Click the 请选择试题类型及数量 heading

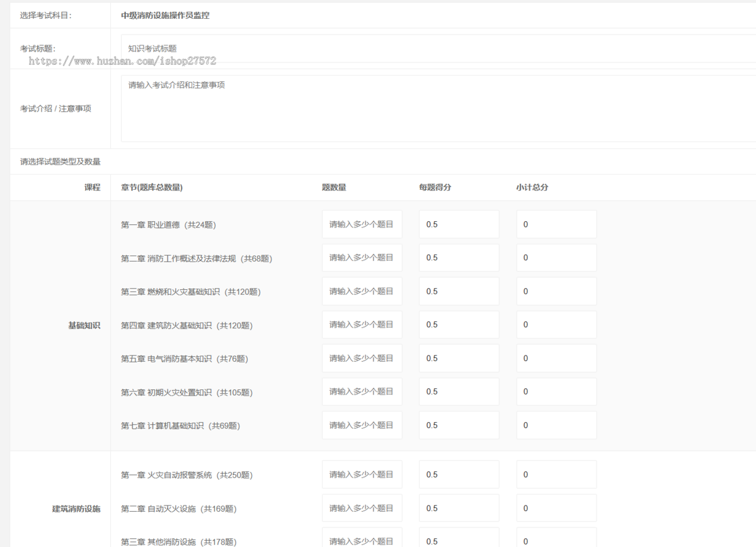click(x=60, y=162)
